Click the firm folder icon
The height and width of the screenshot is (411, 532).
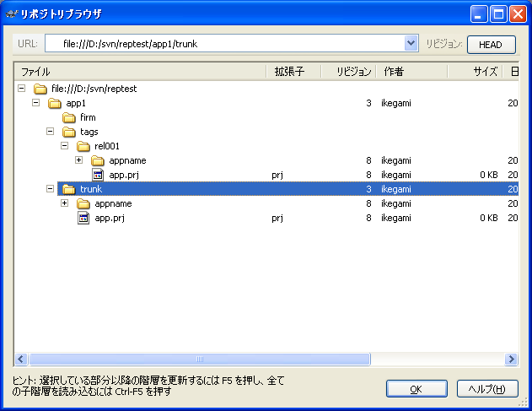(69, 117)
